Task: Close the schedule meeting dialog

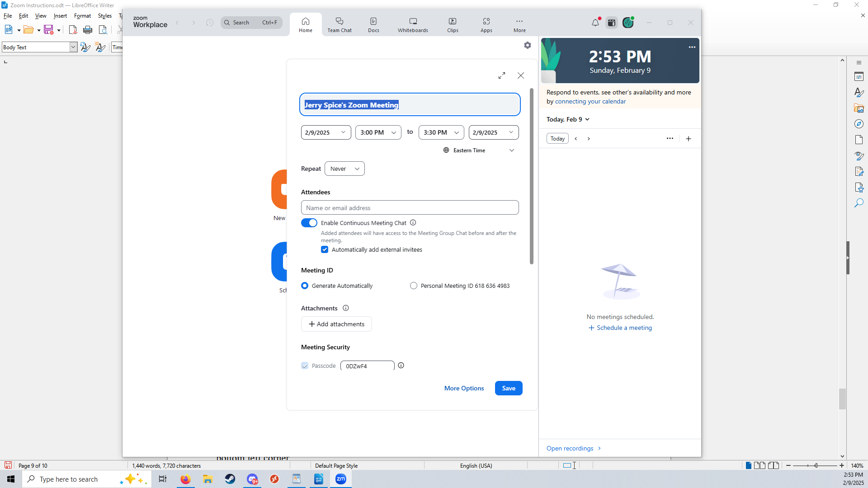Action: tap(521, 75)
